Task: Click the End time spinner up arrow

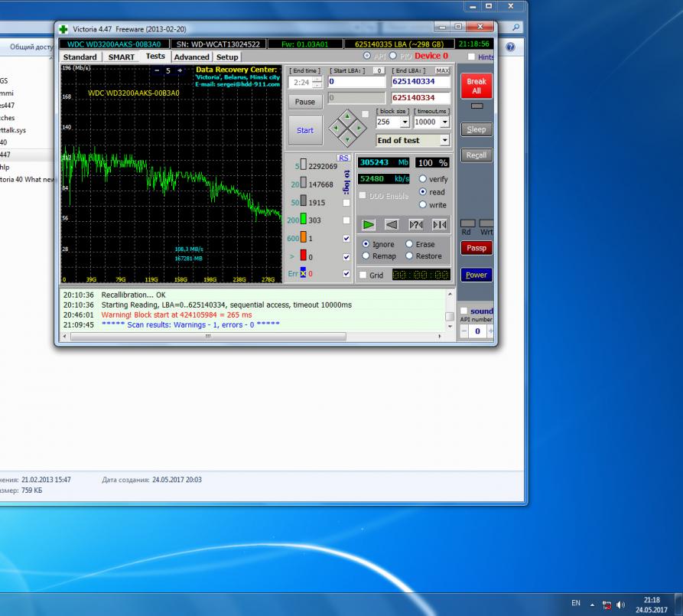Action: click(x=317, y=80)
